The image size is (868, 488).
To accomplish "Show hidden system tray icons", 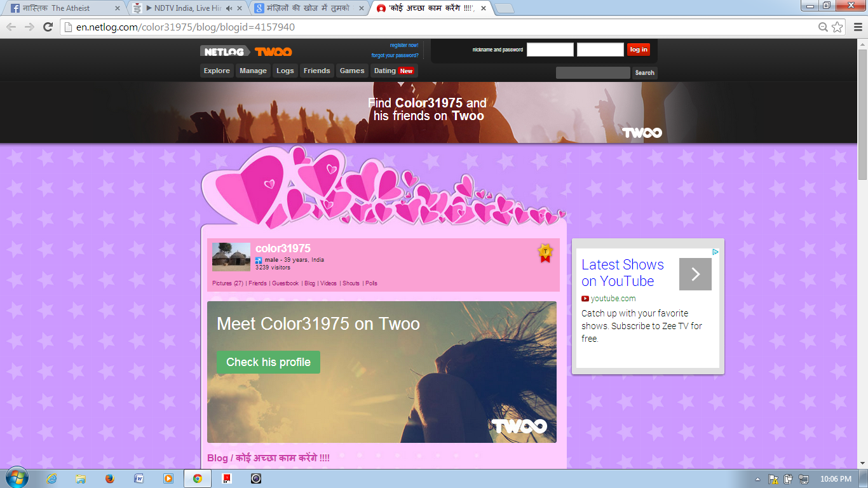I will (x=757, y=479).
